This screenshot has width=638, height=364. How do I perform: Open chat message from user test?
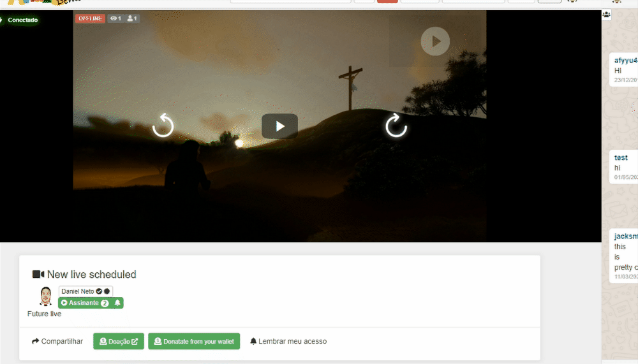tap(624, 167)
